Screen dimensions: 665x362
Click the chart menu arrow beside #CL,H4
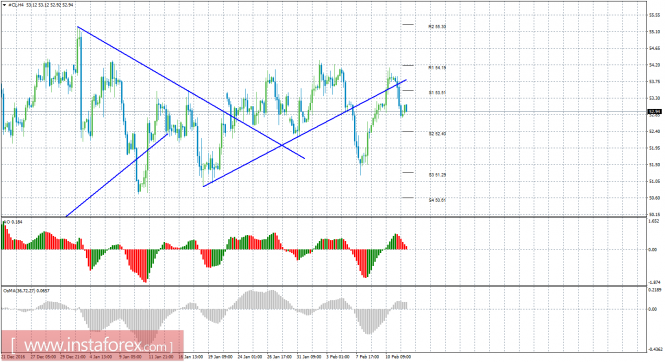[4, 5]
